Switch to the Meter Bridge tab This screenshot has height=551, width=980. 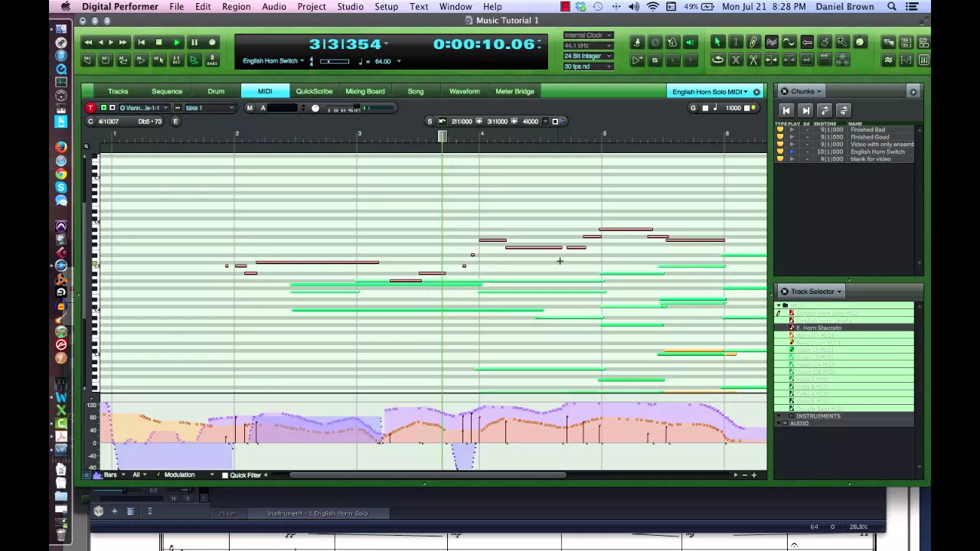[x=514, y=92]
